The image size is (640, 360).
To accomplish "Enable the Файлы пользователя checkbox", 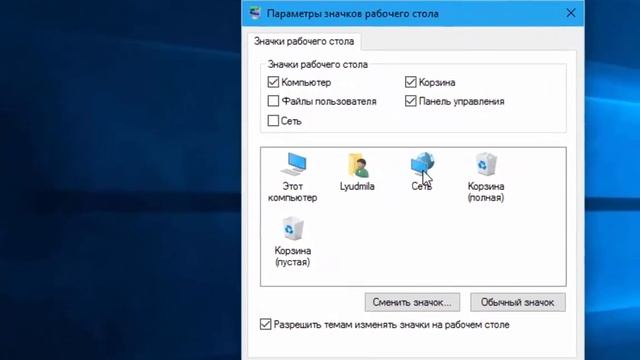I will click(x=273, y=101).
